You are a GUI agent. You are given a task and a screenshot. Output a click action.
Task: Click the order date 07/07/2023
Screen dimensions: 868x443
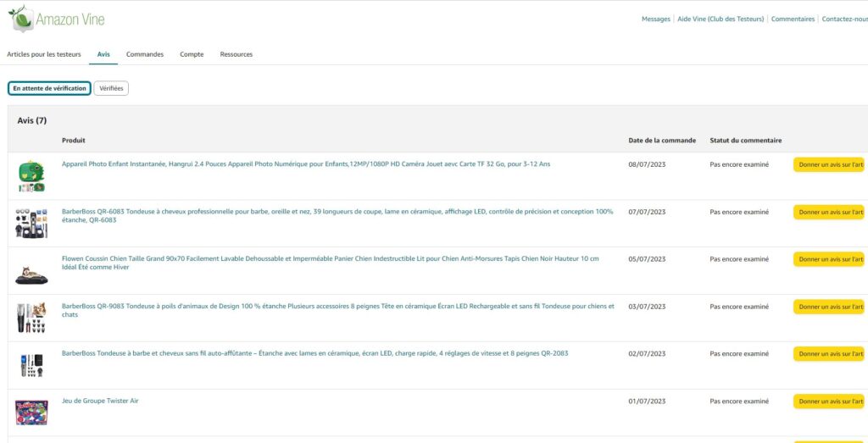(647, 212)
